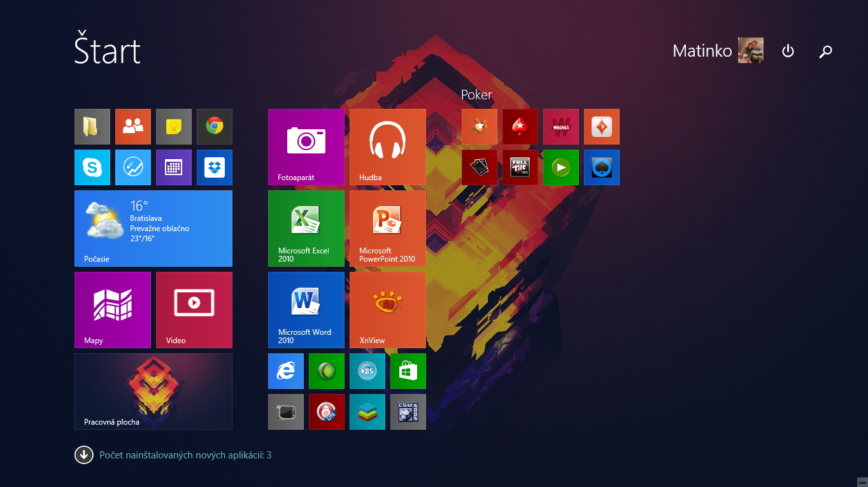Launch the Full Tilt Poker tile
This screenshot has width=868, height=487.
coord(520,167)
